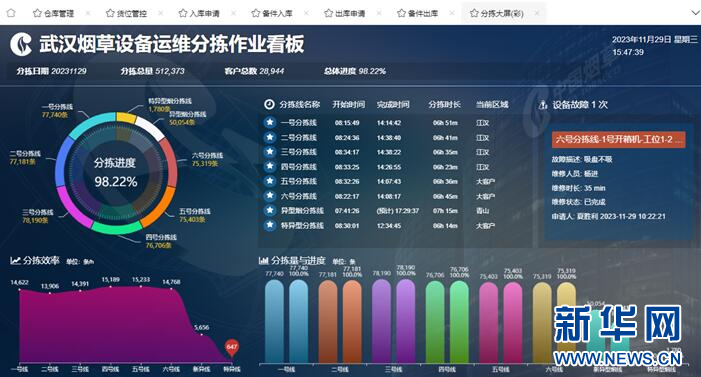Image resolution: width=701 pixels, height=377 pixels.
Task: Open the 六号分拣线-1号开箱机 fault alert
Action: click(x=619, y=140)
